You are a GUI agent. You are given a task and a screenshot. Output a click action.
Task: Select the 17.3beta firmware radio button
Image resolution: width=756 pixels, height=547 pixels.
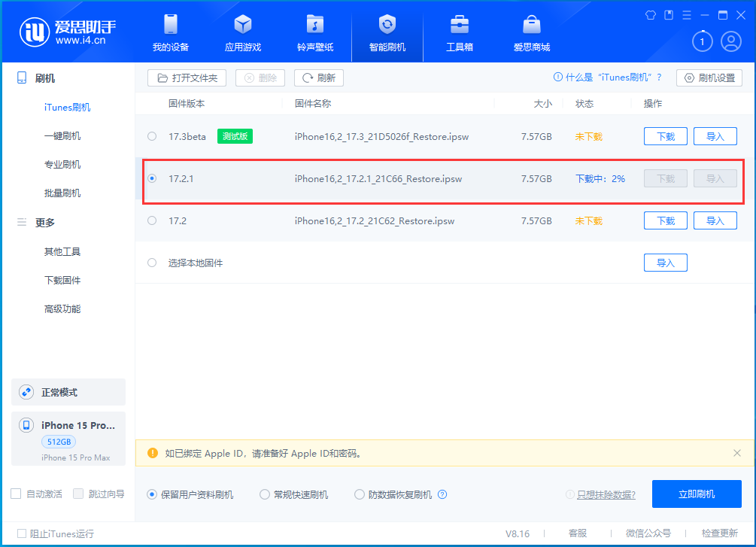(152, 136)
